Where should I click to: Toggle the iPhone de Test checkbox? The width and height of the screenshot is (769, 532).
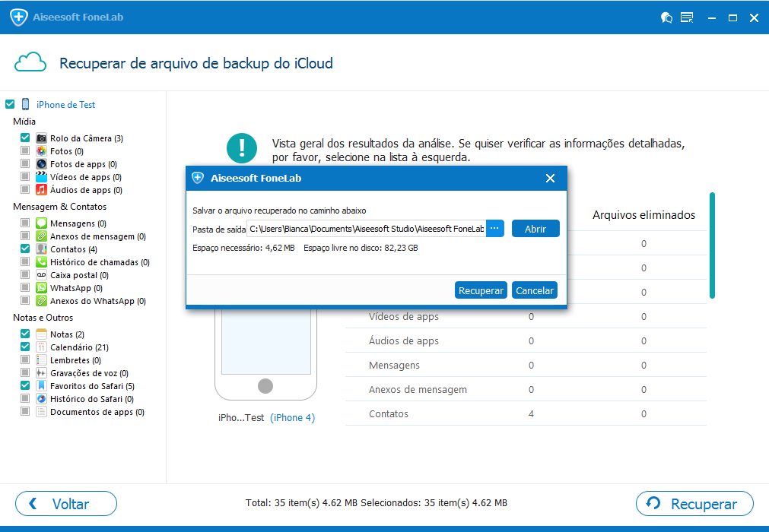pos(10,105)
